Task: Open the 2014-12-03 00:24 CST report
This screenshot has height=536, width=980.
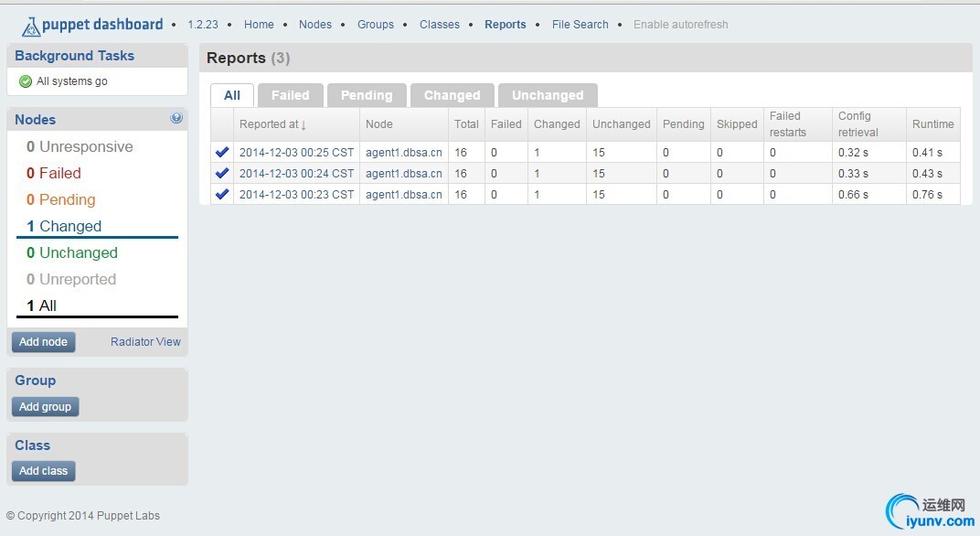Action: 296,173
